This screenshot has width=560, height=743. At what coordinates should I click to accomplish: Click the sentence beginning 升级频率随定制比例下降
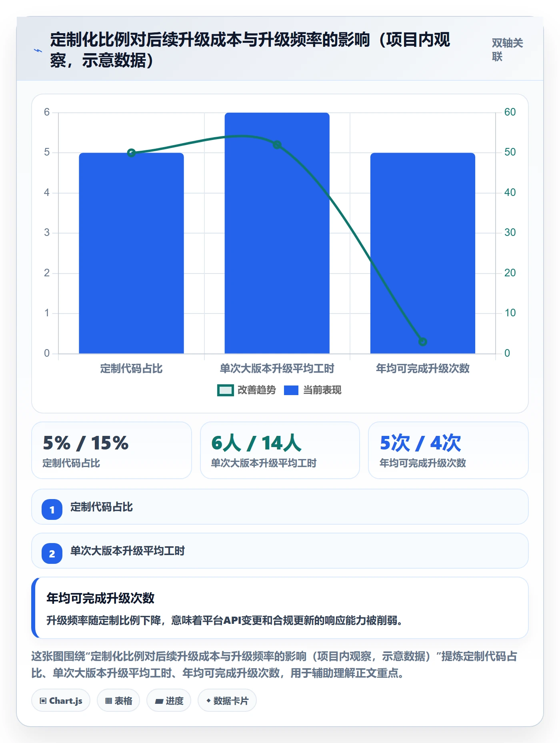click(224, 620)
